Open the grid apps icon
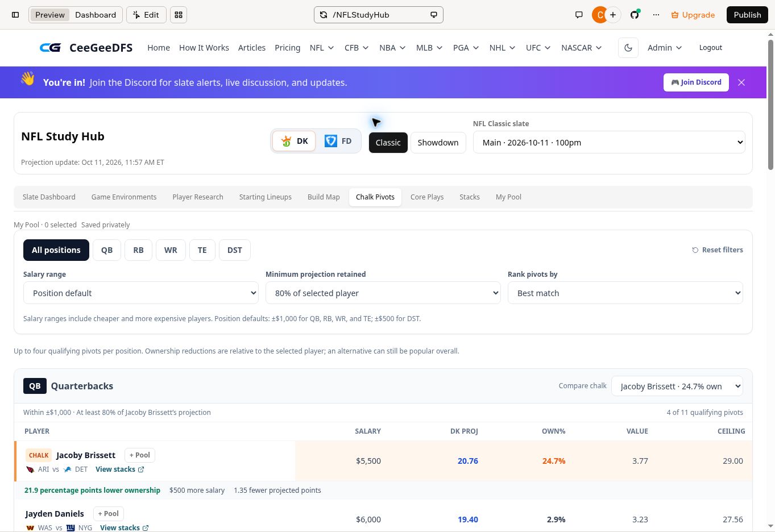 179,15
